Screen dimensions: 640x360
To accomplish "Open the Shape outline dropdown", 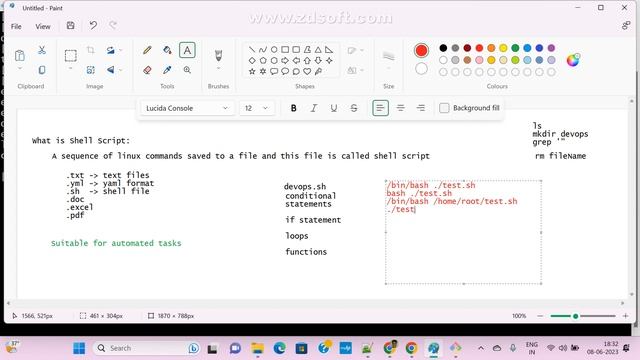I will pos(355,50).
